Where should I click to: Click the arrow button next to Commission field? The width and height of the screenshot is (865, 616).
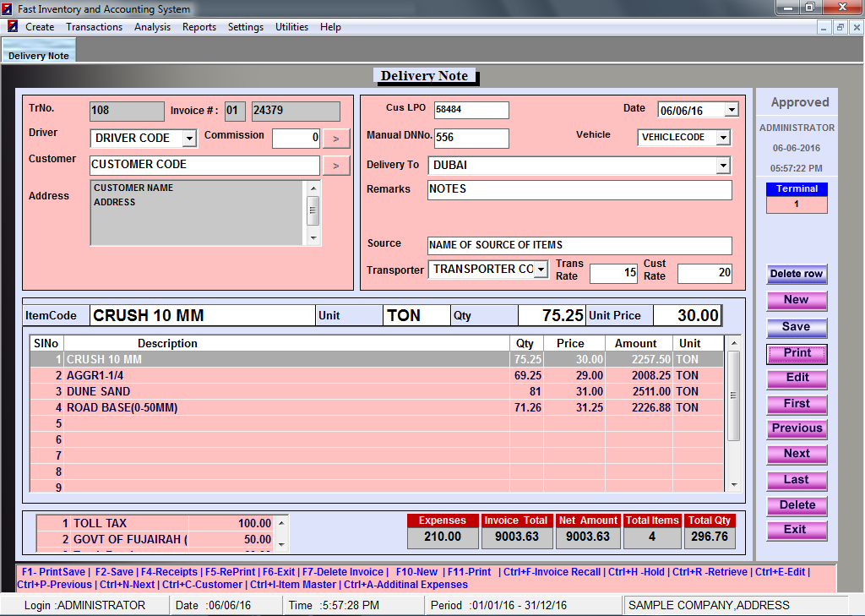335,138
